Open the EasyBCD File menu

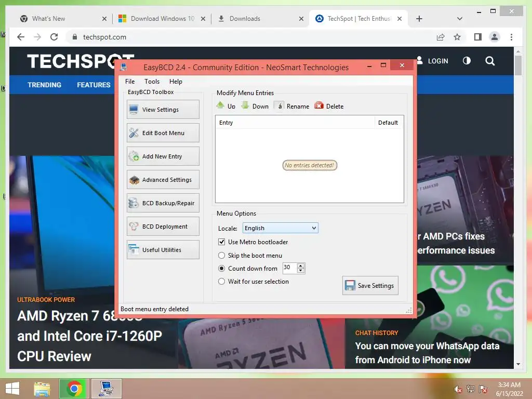129,82
